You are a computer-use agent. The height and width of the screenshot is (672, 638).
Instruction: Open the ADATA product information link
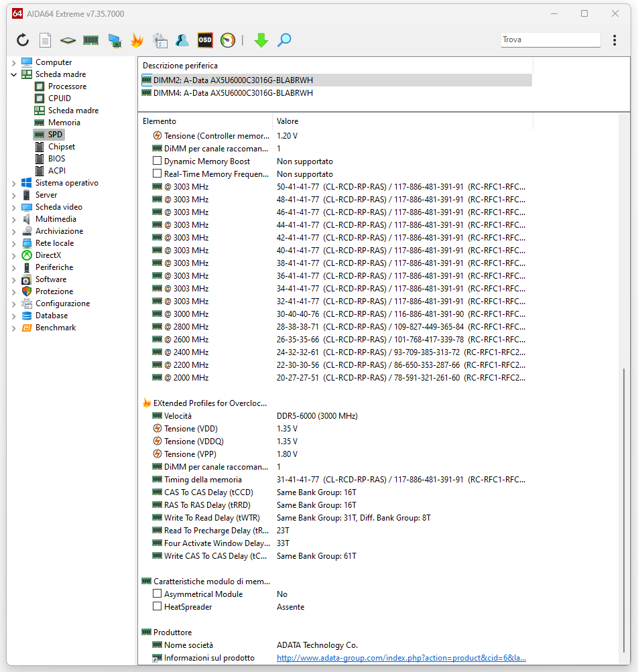(401, 658)
